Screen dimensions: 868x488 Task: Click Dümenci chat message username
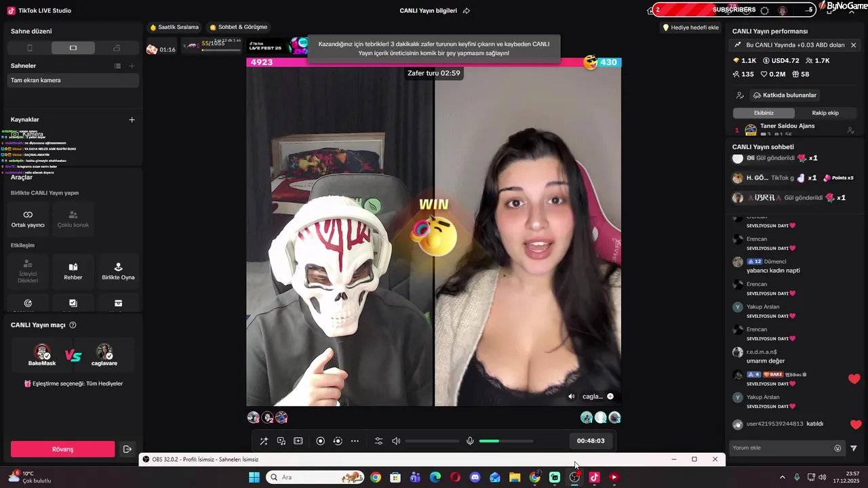pyautogui.click(x=775, y=262)
